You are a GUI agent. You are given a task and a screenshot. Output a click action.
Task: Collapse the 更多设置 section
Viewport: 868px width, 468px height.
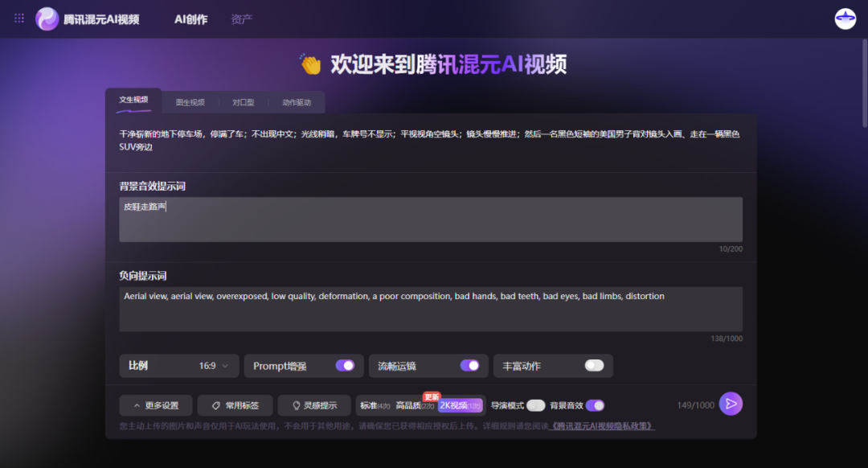(156, 405)
